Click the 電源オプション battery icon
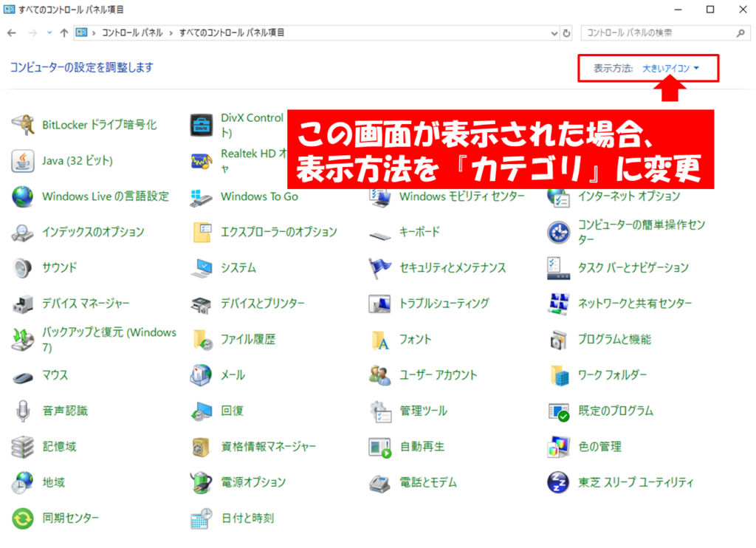The image size is (756, 548). 201,482
